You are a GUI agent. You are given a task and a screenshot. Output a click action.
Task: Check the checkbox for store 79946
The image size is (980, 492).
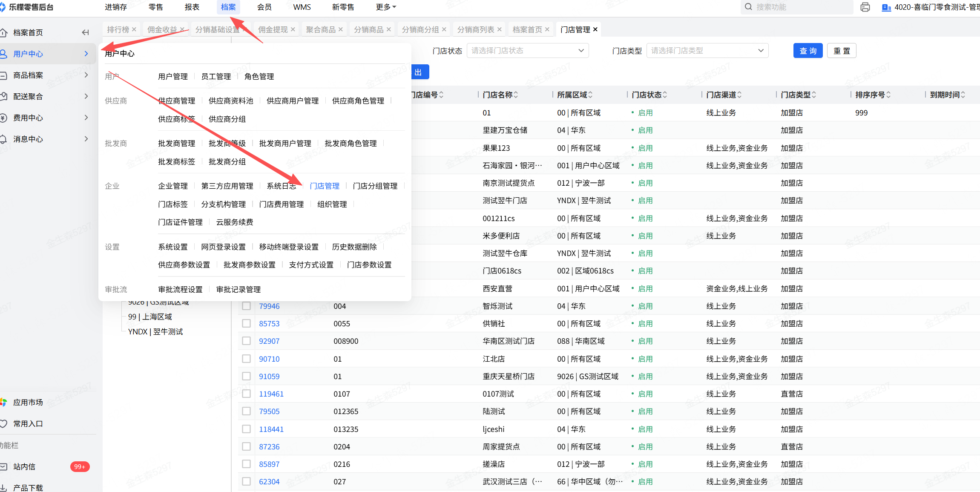tap(246, 306)
